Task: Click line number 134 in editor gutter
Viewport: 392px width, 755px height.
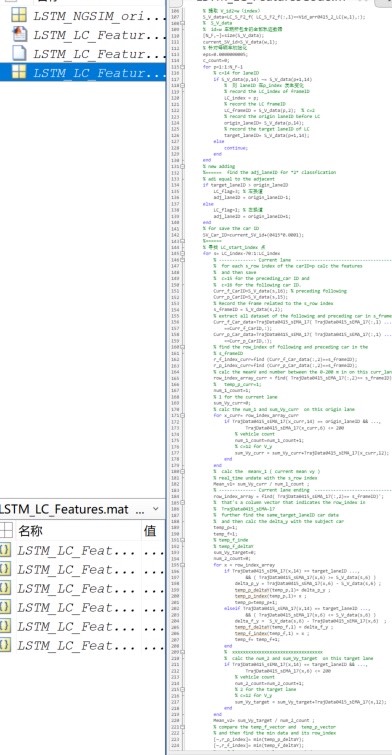Action: click(175, 185)
